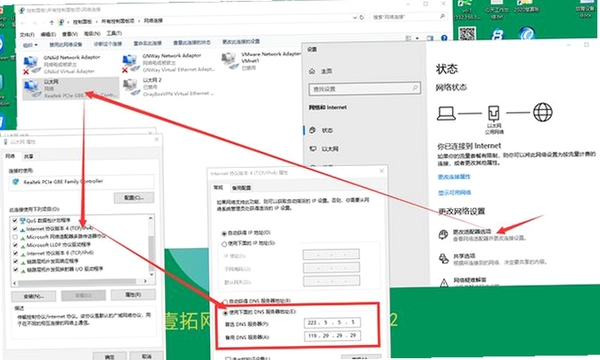This screenshot has width=600, height=360.
Task: Click 取消 in 以太网 属性 dialog
Action: pyautogui.click(x=146, y=356)
